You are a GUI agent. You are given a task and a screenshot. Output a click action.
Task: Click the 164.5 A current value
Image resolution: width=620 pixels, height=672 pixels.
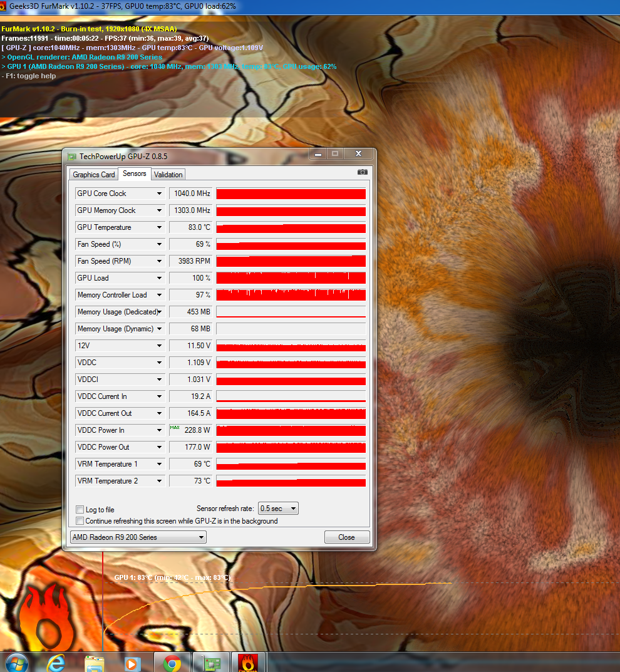pyautogui.click(x=190, y=413)
